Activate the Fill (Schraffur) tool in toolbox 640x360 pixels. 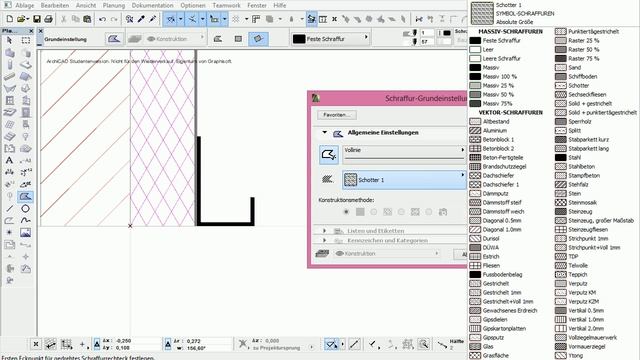(x=25, y=197)
